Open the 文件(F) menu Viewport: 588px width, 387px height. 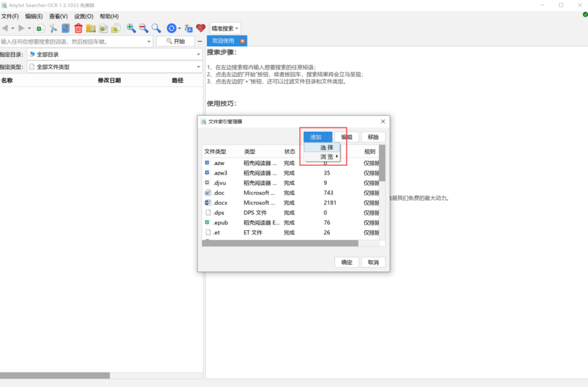point(10,16)
